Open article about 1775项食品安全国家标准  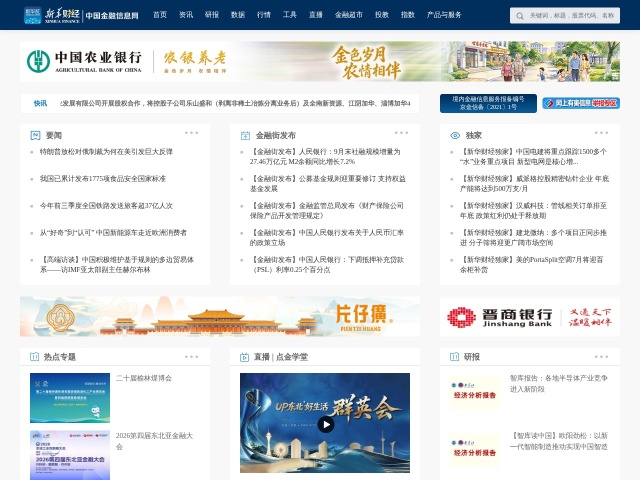point(103,178)
